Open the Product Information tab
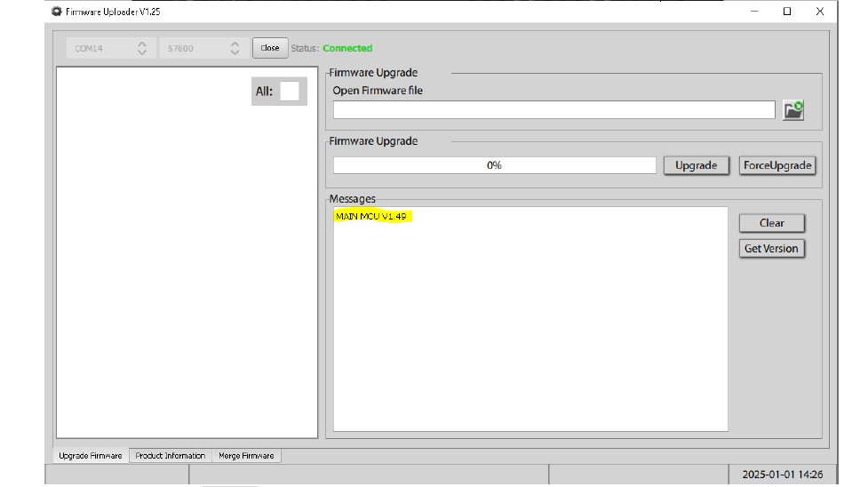This screenshot has height=487, width=868. (x=170, y=456)
